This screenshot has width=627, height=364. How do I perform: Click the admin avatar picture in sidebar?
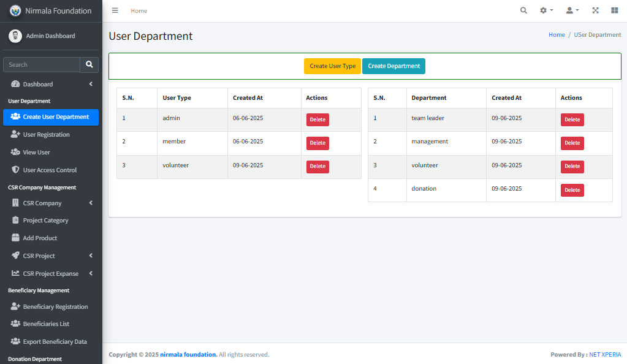[x=15, y=36]
